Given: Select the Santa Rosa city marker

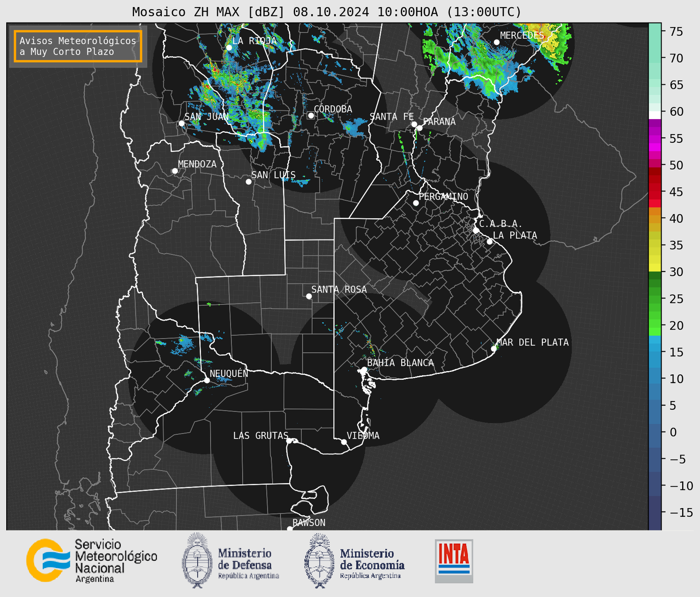Looking at the screenshot, I should (x=309, y=296).
